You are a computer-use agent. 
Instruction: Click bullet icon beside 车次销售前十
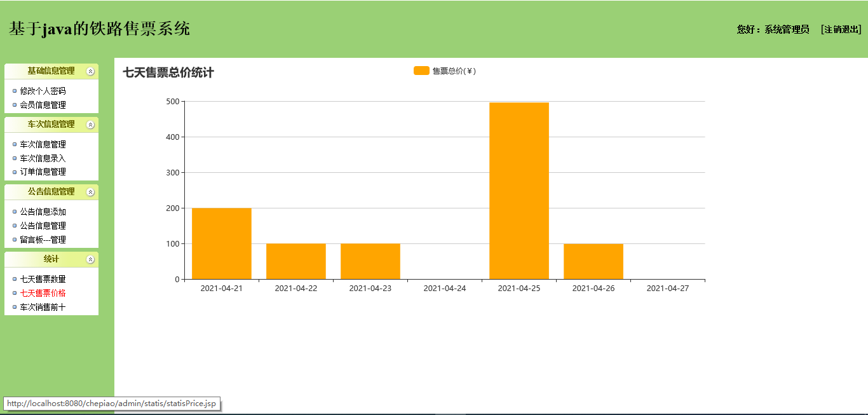[15, 307]
